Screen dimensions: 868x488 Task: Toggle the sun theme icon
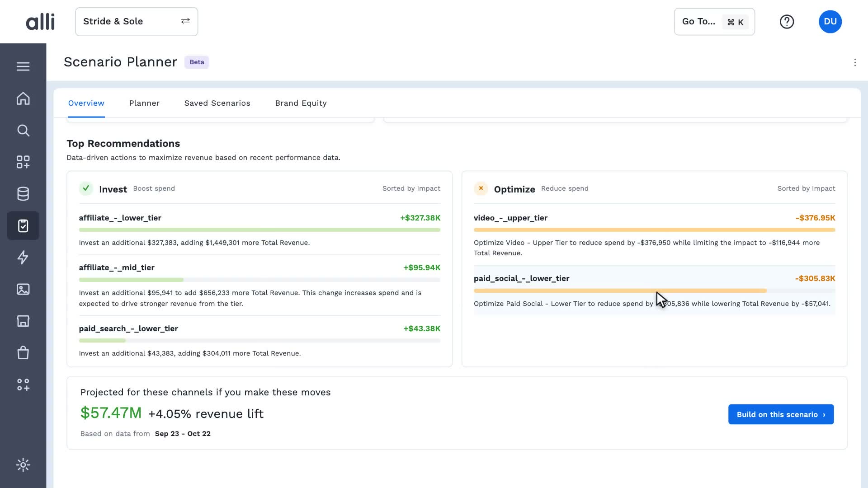pos(23,465)
